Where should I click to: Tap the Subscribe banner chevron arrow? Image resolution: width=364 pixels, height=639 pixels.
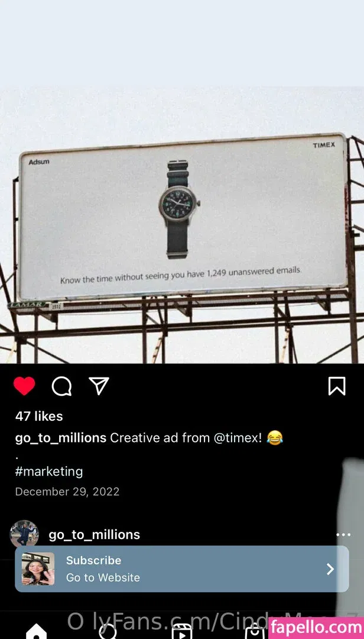330,569
